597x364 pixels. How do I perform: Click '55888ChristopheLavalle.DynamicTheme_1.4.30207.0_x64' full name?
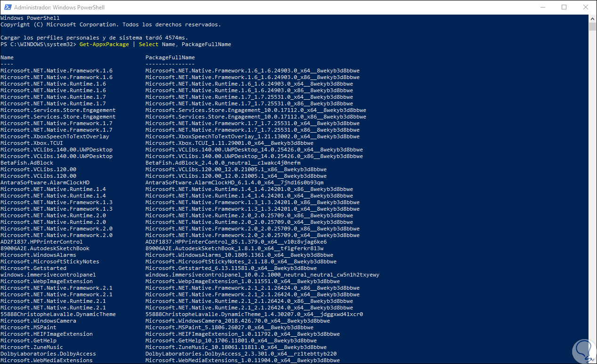tap(254, 314)
